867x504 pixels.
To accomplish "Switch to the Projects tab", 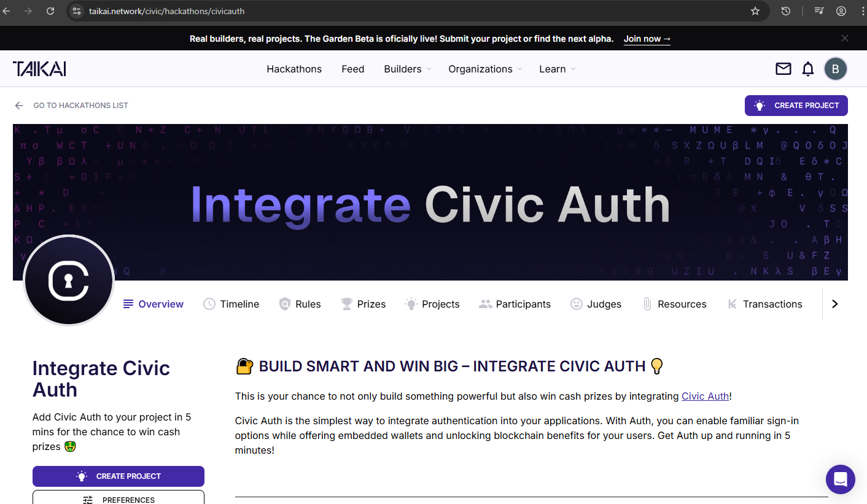I will click(432, 304).
